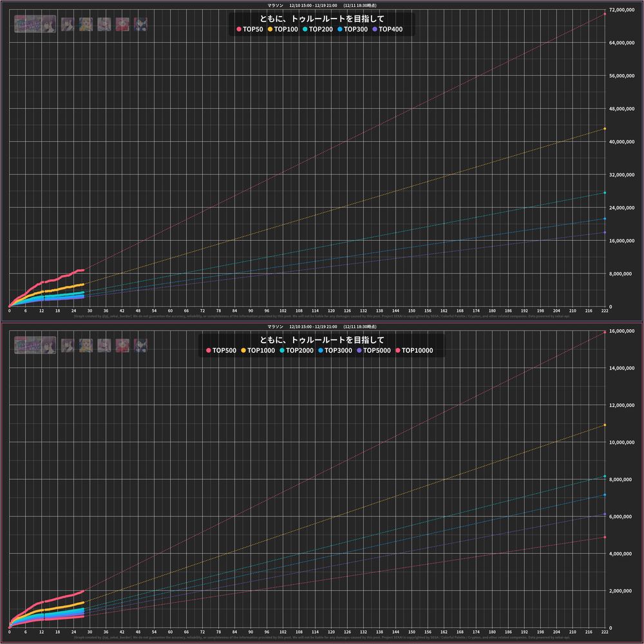
Task: Toggle the TOP300 legend series
Action: click(352, 29)
